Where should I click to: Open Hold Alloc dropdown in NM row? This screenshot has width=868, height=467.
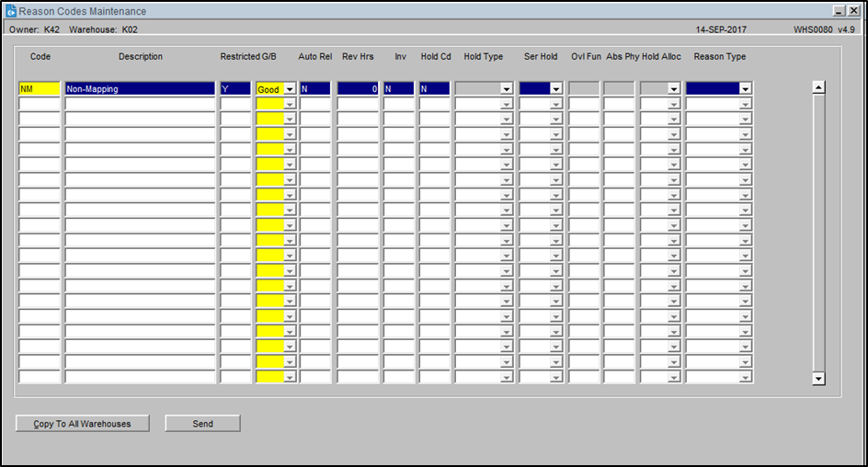click(673, 88)
